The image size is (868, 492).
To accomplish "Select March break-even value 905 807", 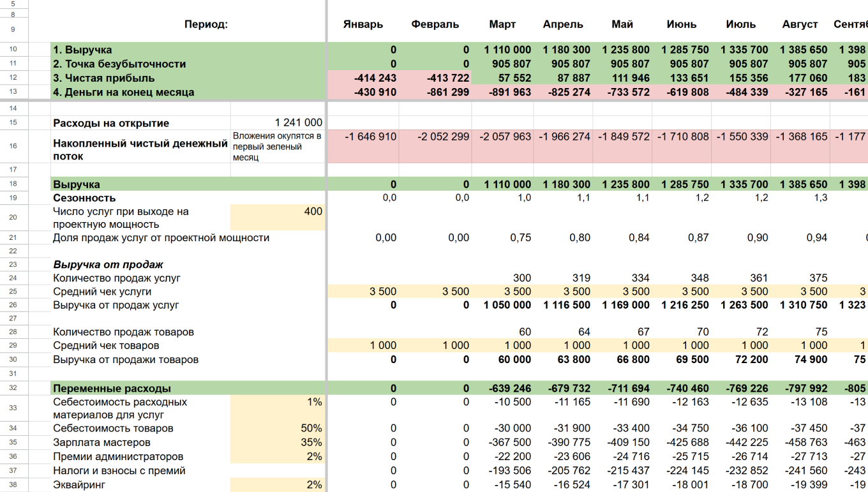I will coord(502,64).
